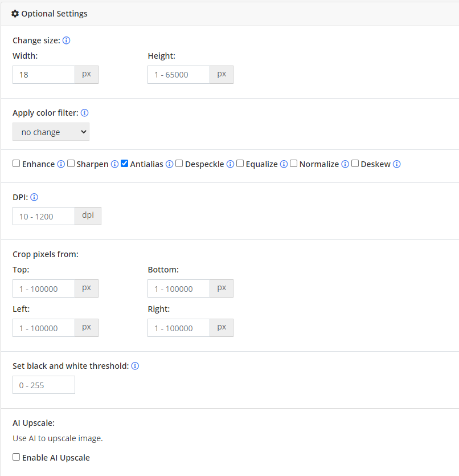Click the dpi unit label
459x476 pixels.
tap(88, 215)
